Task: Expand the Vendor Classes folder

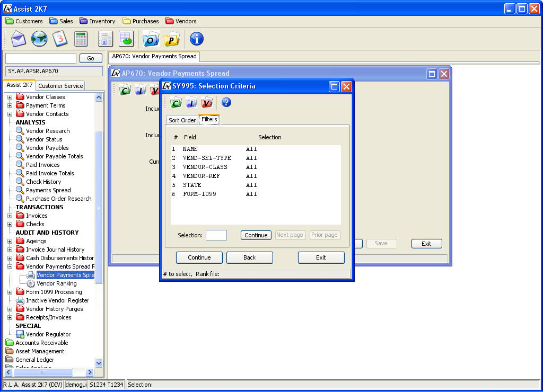Action: point(10,97)
